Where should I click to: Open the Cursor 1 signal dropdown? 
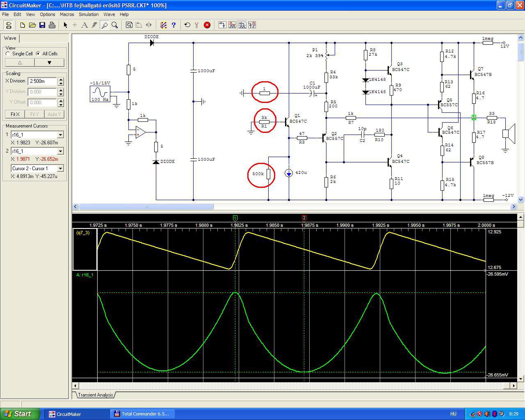click(x=60, y=135)
